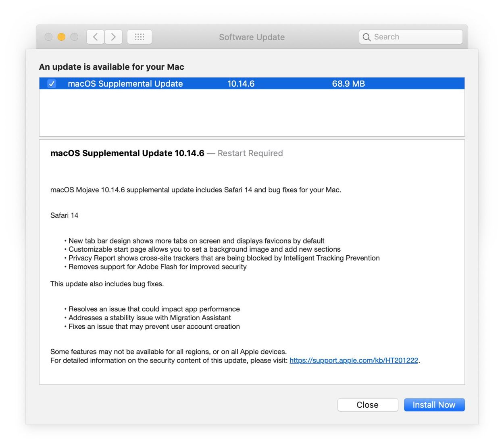Open the support.apple.com/kb/HT201222 link

[x=354, y=360]
